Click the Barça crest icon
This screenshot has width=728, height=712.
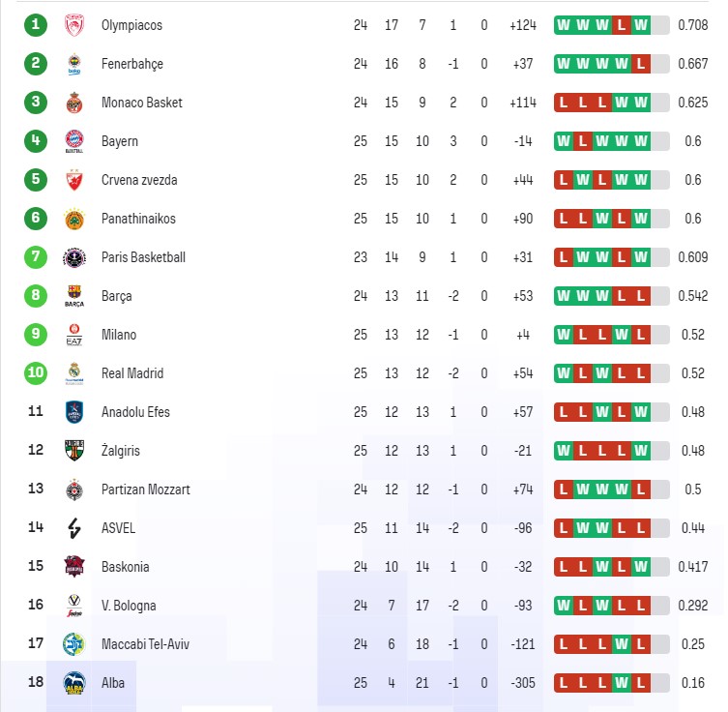74,296
